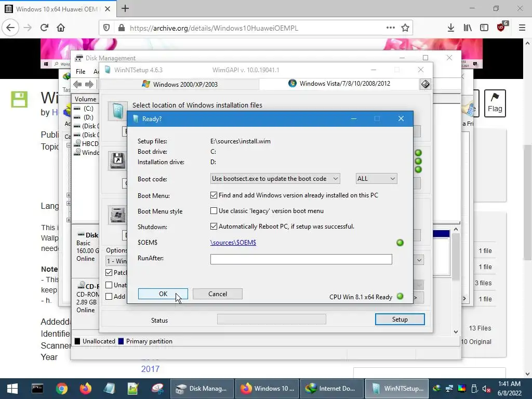
Task: Click the blue partition bar in Disk Management
Action: point(442,234)
